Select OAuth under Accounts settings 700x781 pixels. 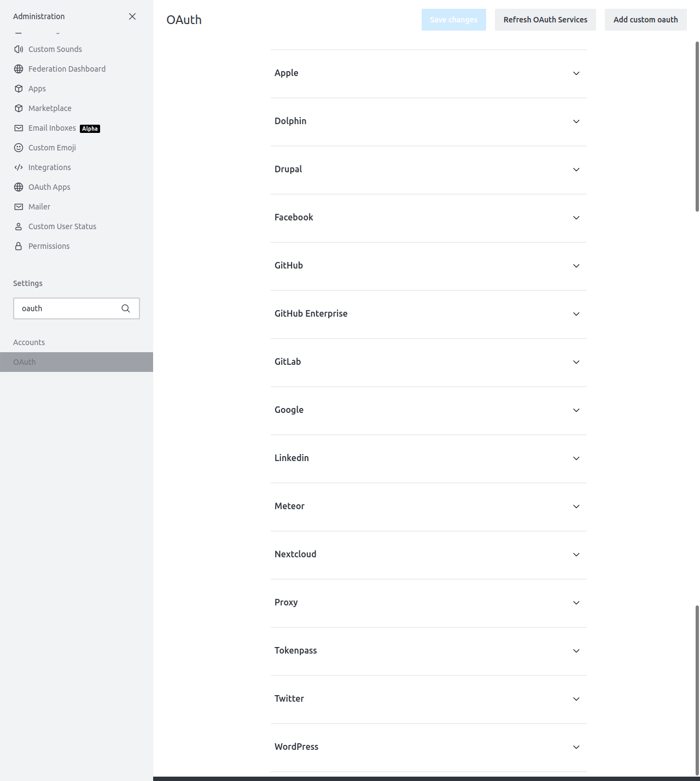pos(23,362)
